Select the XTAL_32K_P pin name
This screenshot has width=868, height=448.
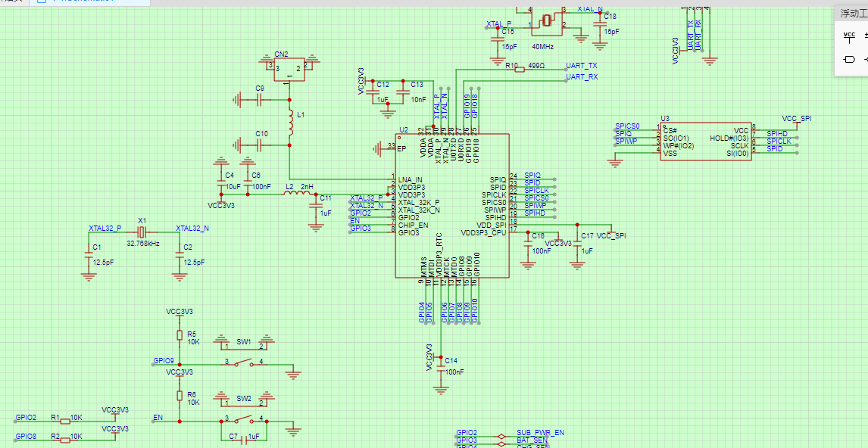tap(419, 202)
